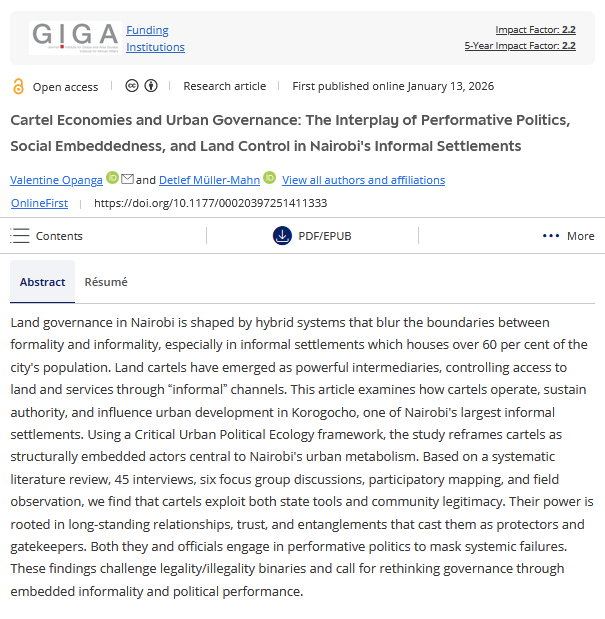The image size is (605, 619).
Task: Click the PDF/EPUB label text
Action: (325, 236)
